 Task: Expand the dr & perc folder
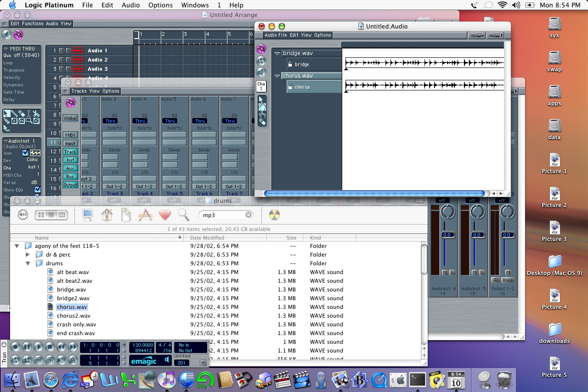pyautogui.click(x=28, y=255)
